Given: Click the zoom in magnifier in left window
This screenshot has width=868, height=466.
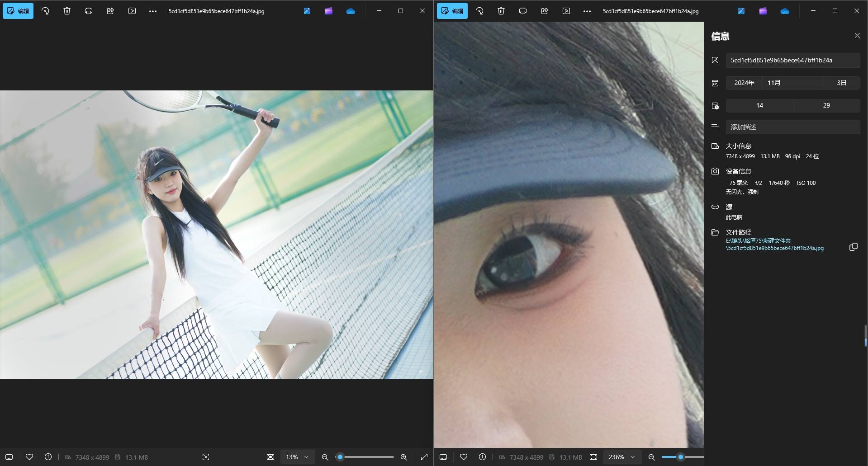Looking at the screenshot, I should pos(404,457).
